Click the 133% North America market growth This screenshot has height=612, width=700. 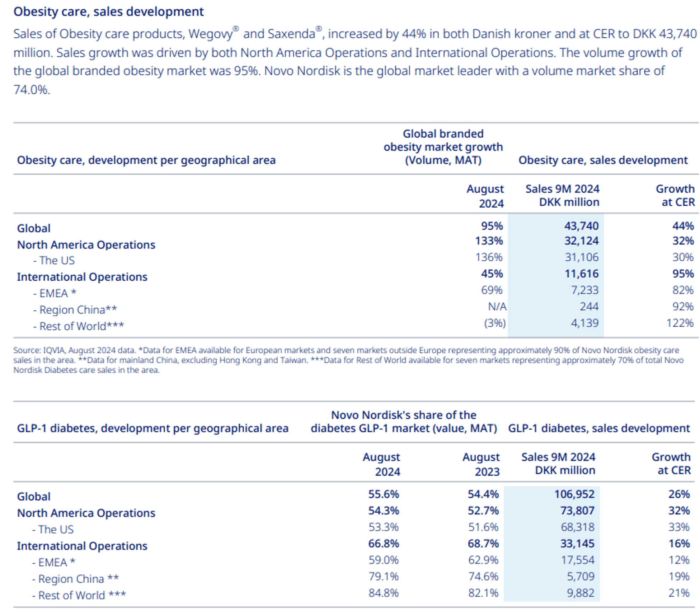[489, 240]
